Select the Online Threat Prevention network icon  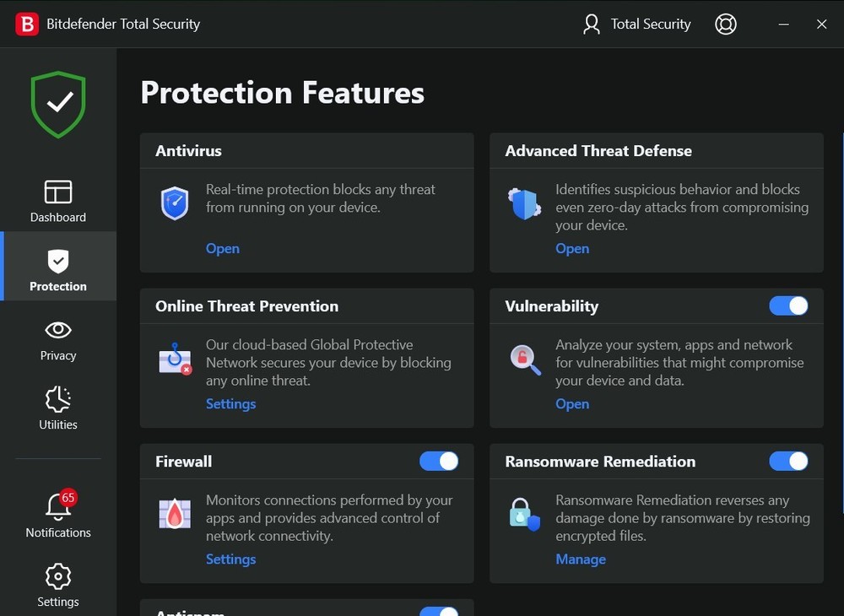coord(175,358)
